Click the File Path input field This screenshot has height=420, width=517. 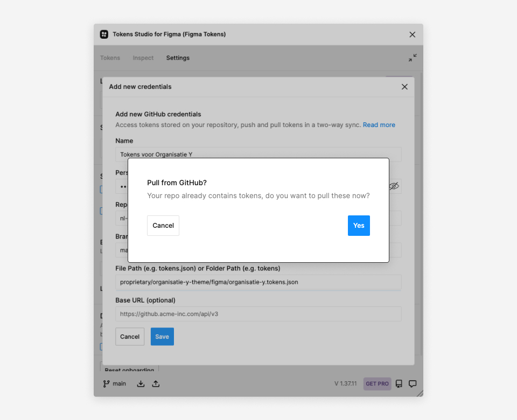258,282
